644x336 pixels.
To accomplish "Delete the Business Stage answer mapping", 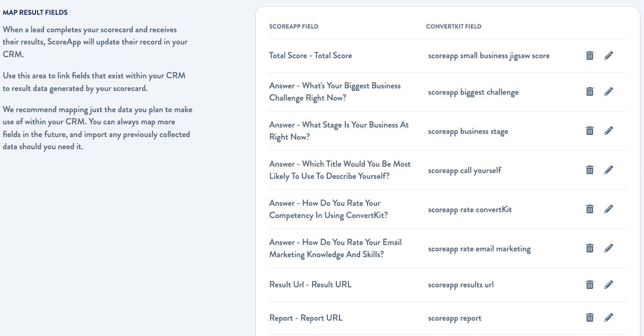I will [x=589, y=131].
